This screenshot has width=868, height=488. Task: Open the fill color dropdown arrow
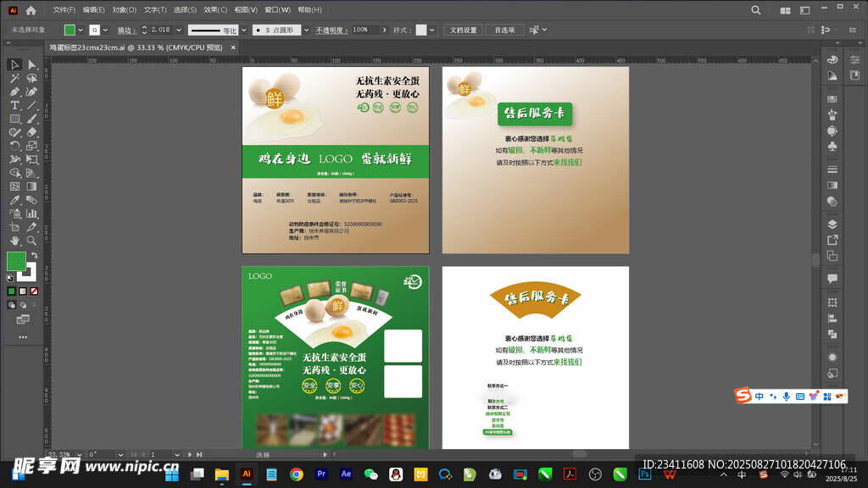point(82,30)
